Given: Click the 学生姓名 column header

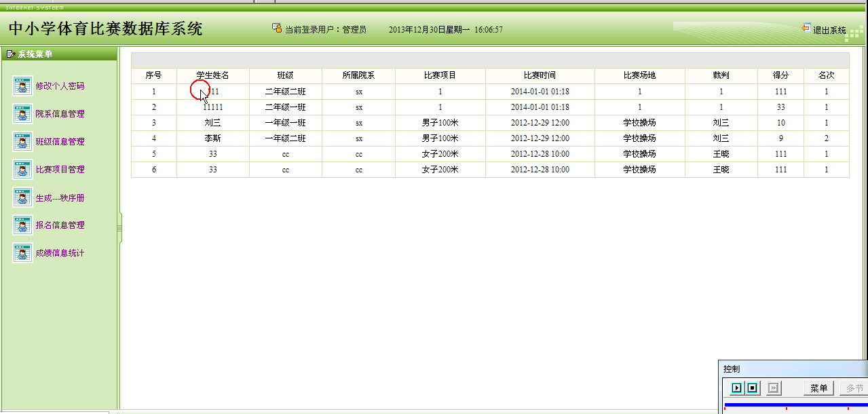Looking at the screenshot, I should click(213, 75).
